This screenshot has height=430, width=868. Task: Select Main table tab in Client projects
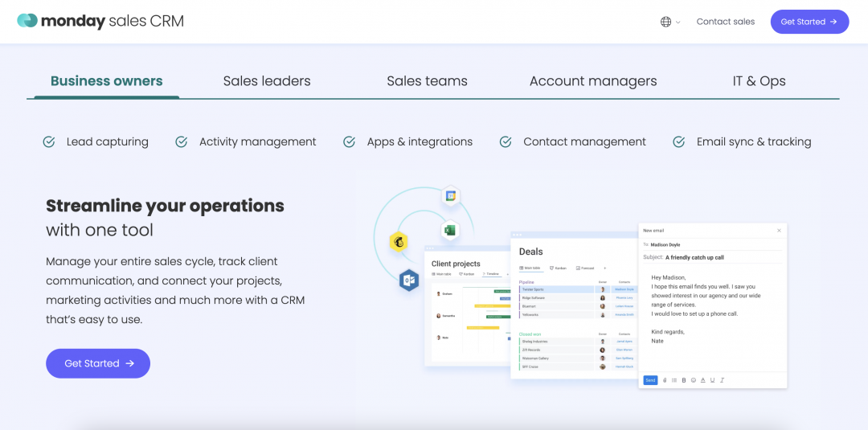[x=441, y=274]
